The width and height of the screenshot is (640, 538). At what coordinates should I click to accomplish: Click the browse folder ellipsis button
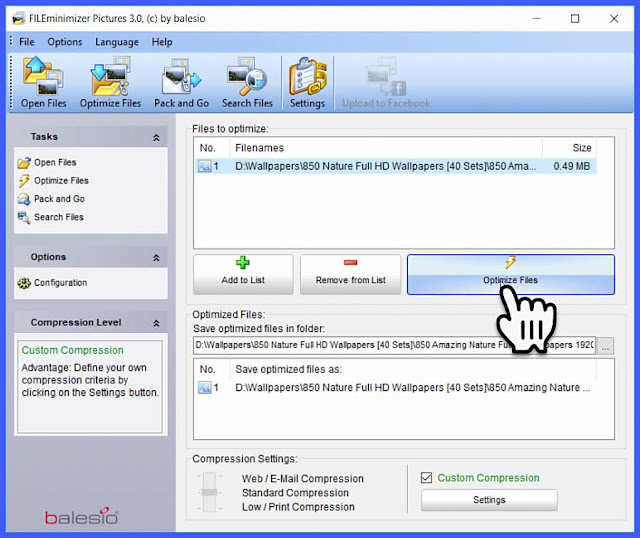605,346
